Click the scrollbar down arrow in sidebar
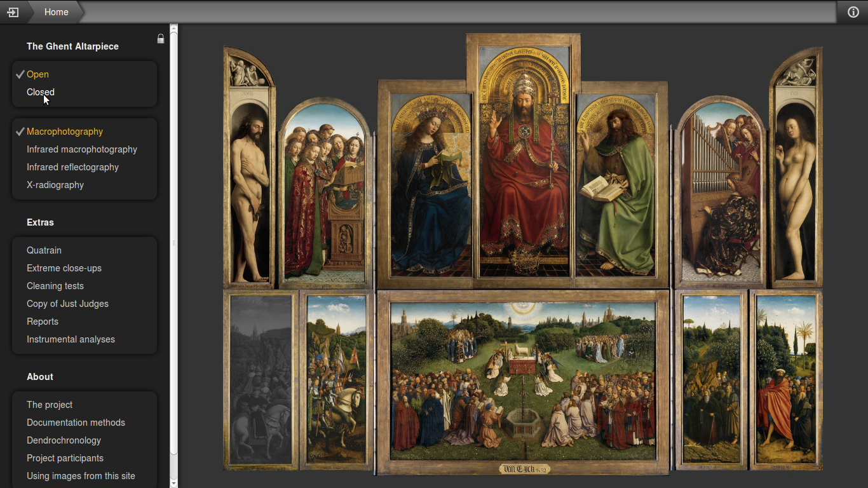Viewport: 868px width, 488px height. click(x=173, y=483)
